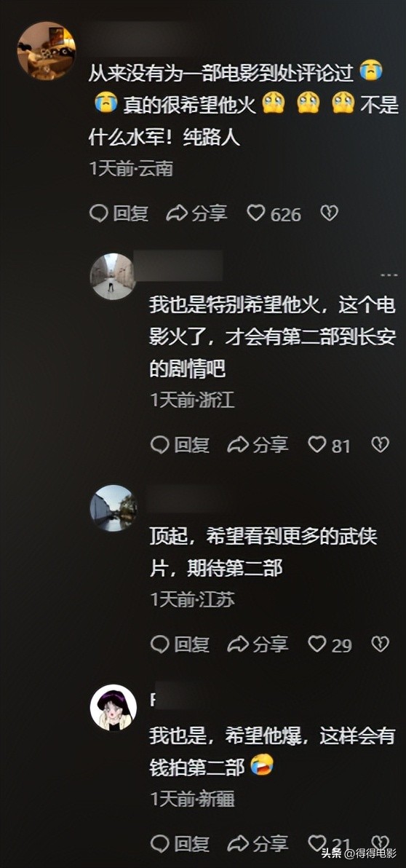Open the street photo avatar profile
This screenshot has height=868, width=406.
[x=113, y=276]
